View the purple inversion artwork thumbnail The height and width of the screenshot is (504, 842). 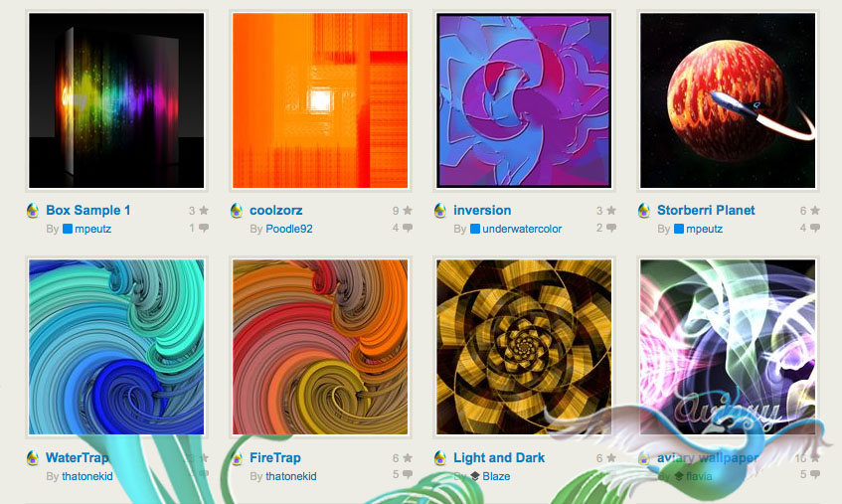[x=524, y=101]
